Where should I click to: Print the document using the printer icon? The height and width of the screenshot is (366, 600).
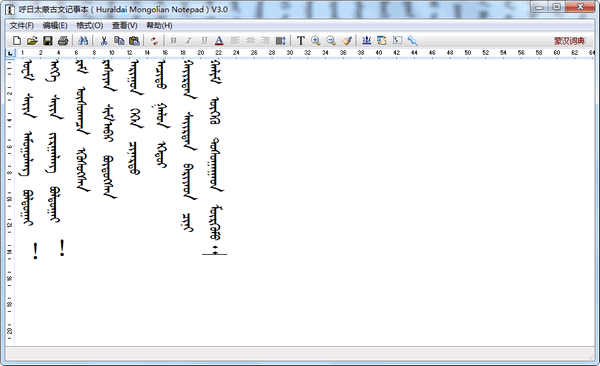coord(63,41)
